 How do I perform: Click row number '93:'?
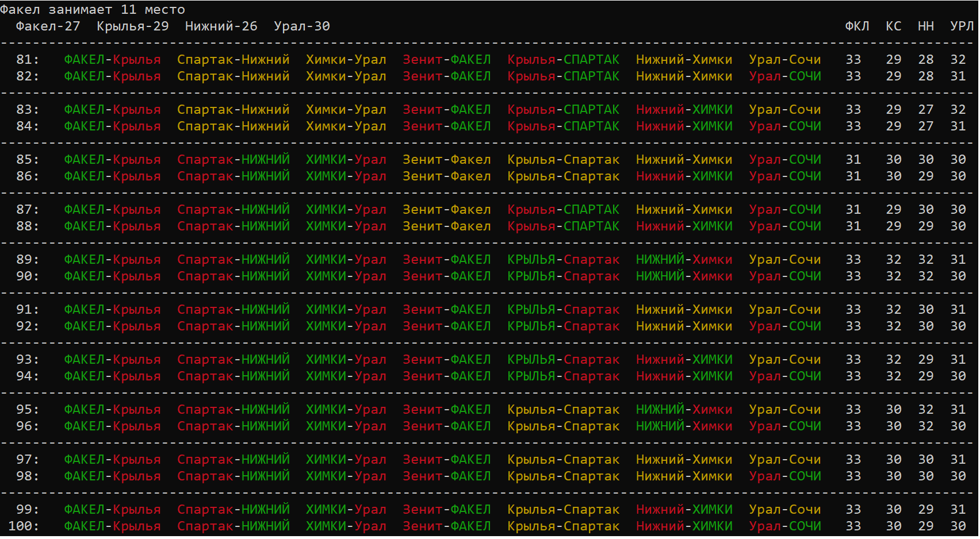28,360
